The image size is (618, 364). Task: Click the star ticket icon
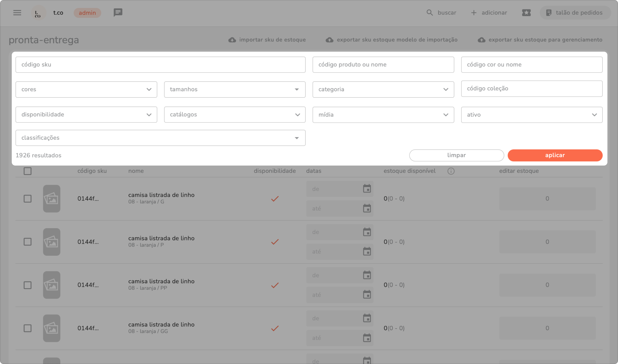[x=526, y=13]
